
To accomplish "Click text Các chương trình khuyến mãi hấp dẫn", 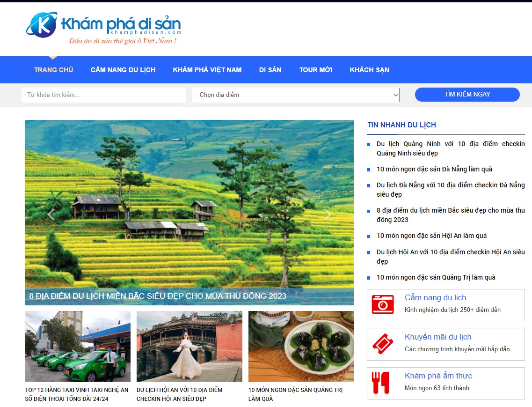I will (x=457, y=349).
